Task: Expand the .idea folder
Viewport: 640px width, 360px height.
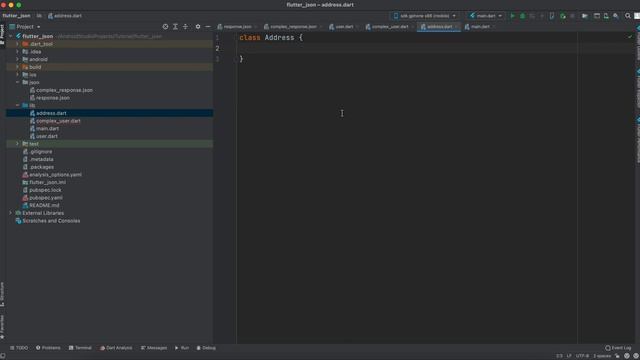Action: (18, 51)
